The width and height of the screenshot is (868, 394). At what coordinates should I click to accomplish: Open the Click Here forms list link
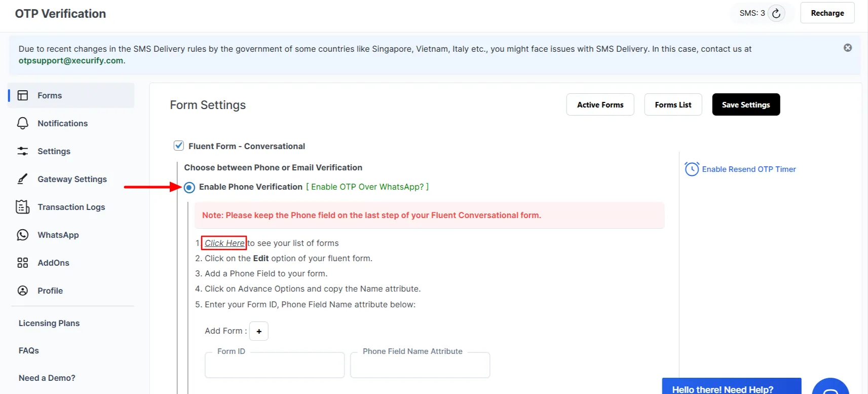(x=224, y=243)
